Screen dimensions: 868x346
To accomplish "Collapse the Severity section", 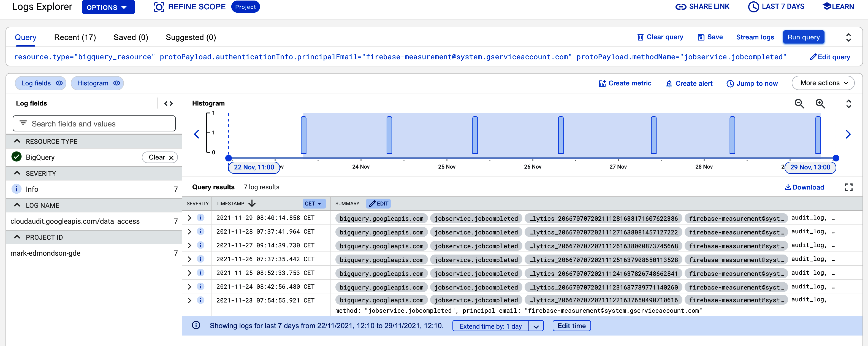I will click(x=17, y=173).
